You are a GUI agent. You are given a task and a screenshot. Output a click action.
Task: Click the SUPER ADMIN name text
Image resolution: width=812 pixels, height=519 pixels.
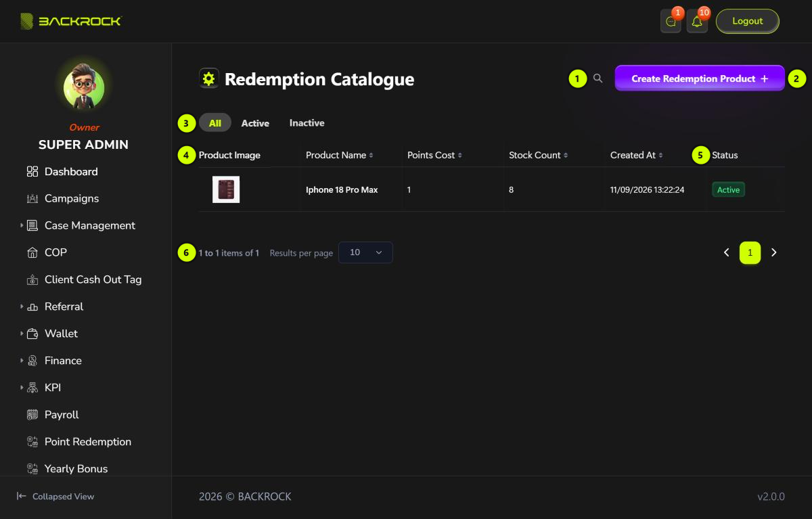[83, 144]
